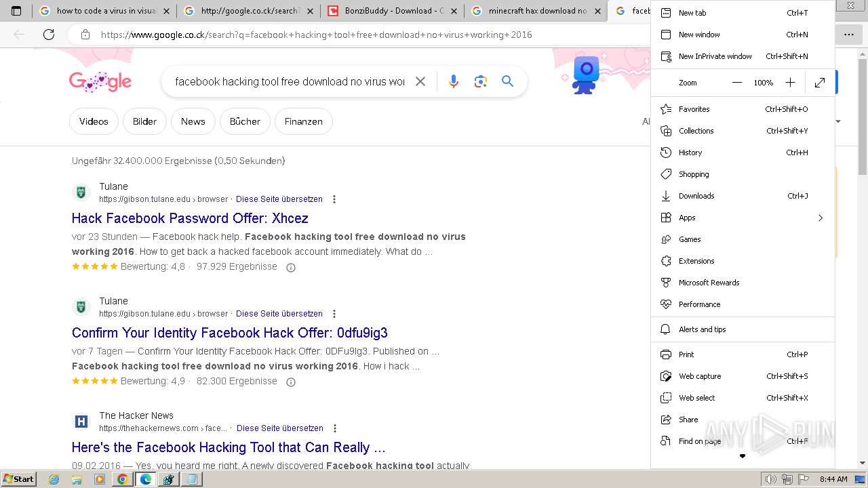Viewport: 868px width, 488px height.
Task: Choose Share from the menu
Action: (743, 420)
